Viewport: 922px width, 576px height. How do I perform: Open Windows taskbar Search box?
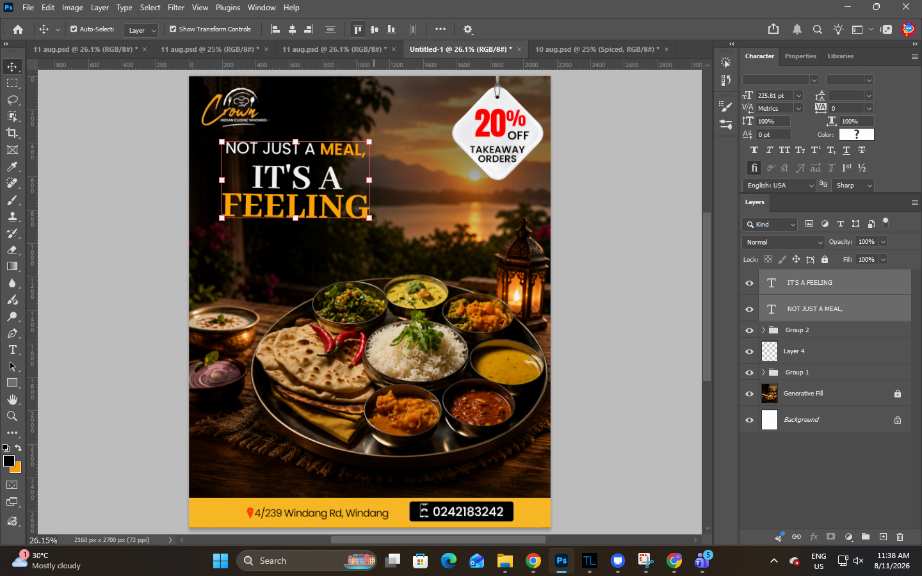pyautogui.click(x=306, y=561)
